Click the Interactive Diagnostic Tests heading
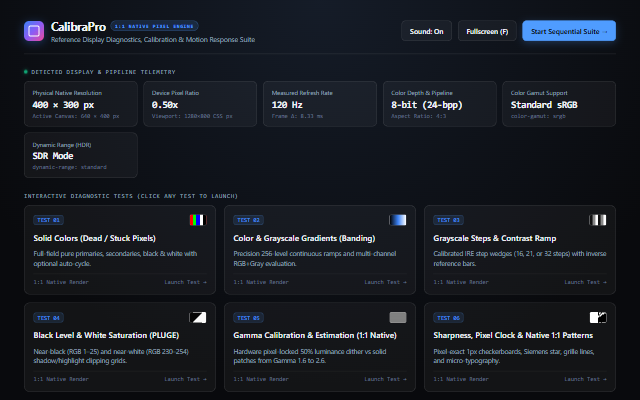The height and width of the screenshot is (400, 640). tap(131, 196)
